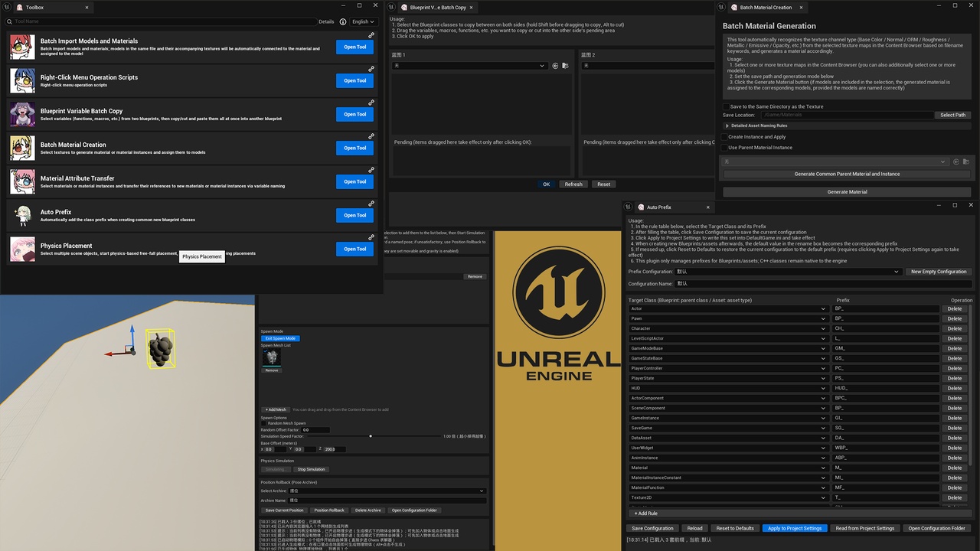Switch to Blueprint Variable Batch Copy tab
Viewport: 980px width, 551px height.
pyautogui.click(x=438, y=7)
